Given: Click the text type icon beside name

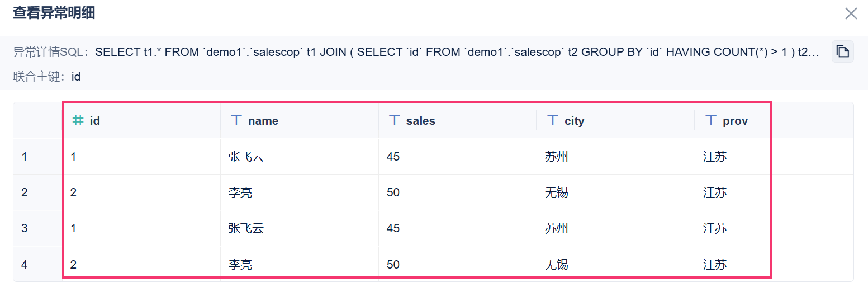Looking at the screenshot, I should tap(236, 120).
